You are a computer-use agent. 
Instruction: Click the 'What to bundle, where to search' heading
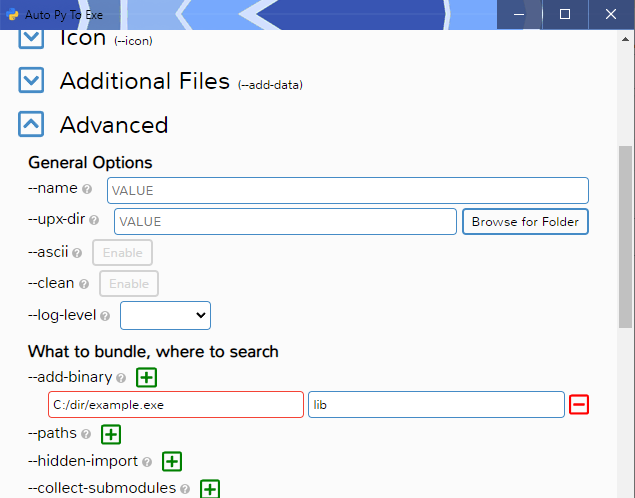(x=153, y=351)
